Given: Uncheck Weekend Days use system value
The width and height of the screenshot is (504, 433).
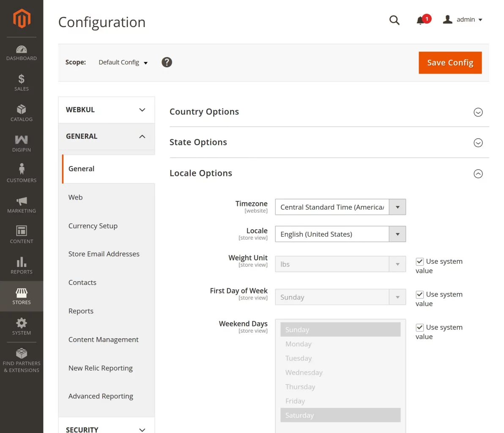Looking at the screenshot, I should click(420, 328).
